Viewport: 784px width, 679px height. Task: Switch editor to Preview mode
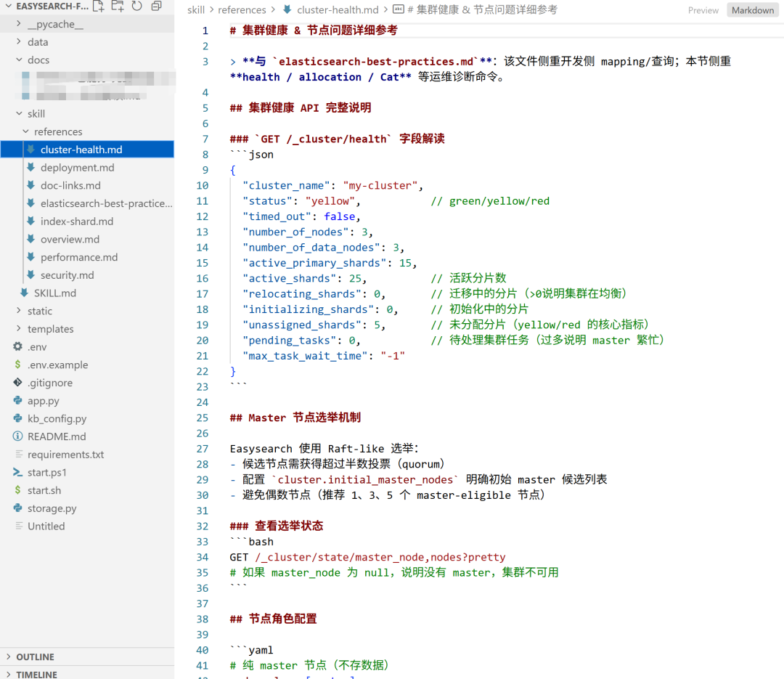(x=703, y=10)
